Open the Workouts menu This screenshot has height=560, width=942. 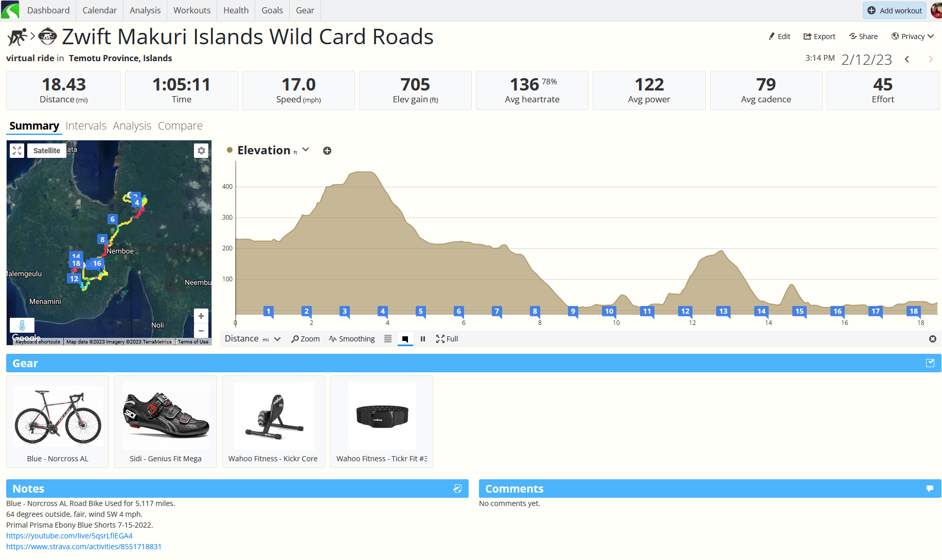[x=191, y=10]
